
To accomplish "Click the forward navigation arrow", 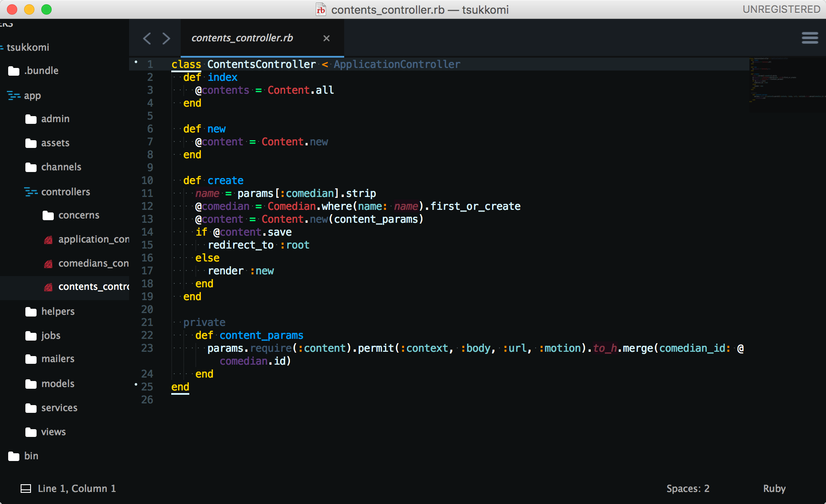I will [166, 38].
